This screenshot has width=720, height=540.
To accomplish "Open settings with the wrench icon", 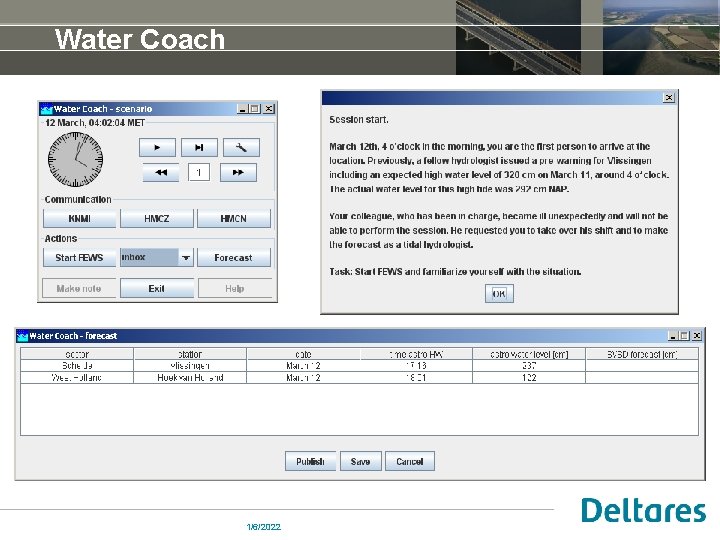I will [241, 147].
